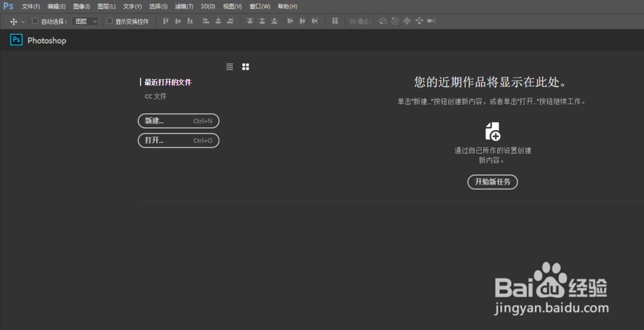Select the 3D slide object mode icon

click(419, 21)
